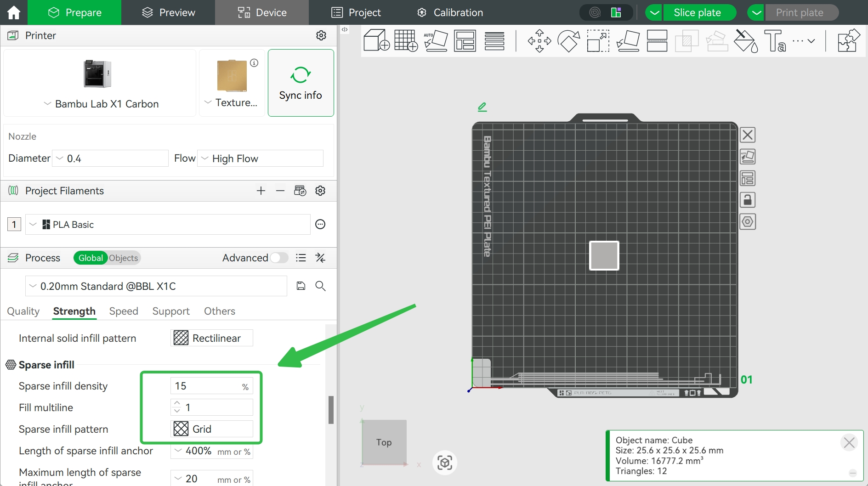This screenshot has height=486, width=868.
Task: Open the nozzle Diameter dropdown
Action: pyautogui.click(x=110, y=158)
